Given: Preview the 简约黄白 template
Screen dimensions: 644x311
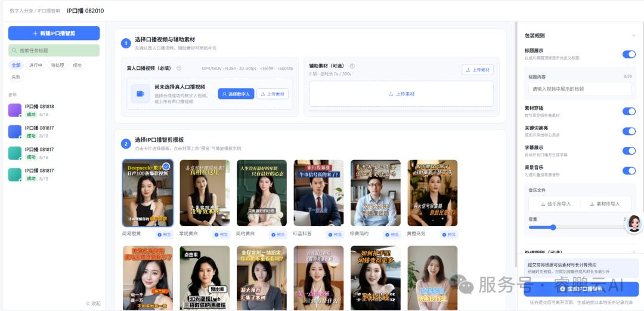Looking at the screenshot, I should coord(278,235).
